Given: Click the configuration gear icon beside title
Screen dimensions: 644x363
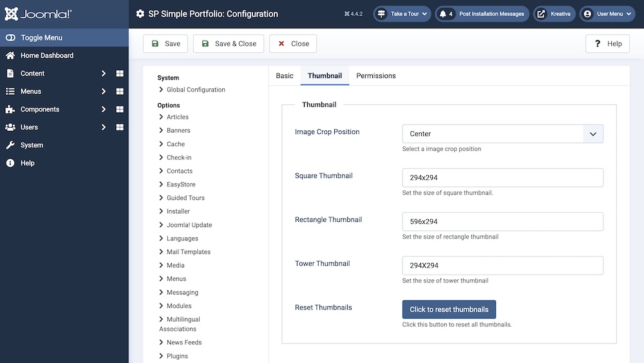Looking at the screenshot, I should 140,14.
